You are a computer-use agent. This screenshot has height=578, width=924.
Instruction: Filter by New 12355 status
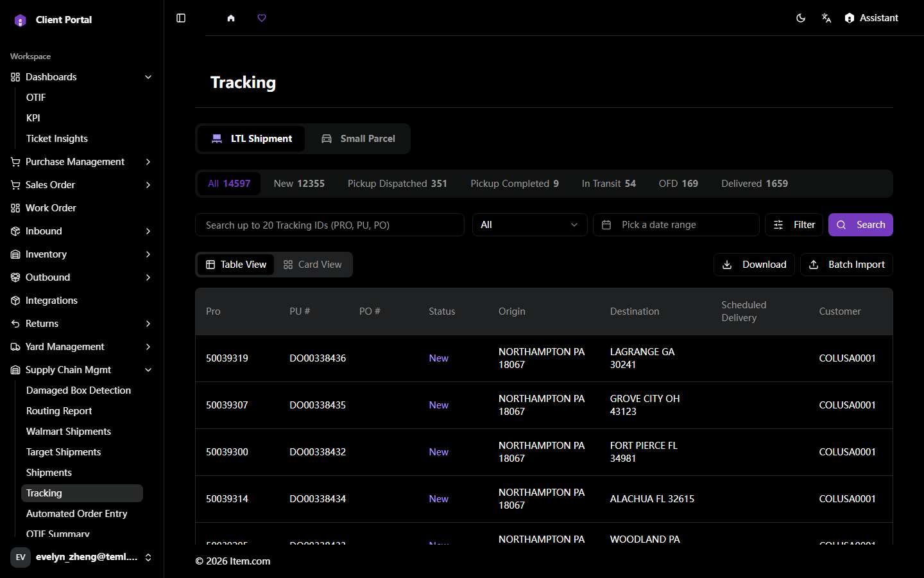(299, 184)
